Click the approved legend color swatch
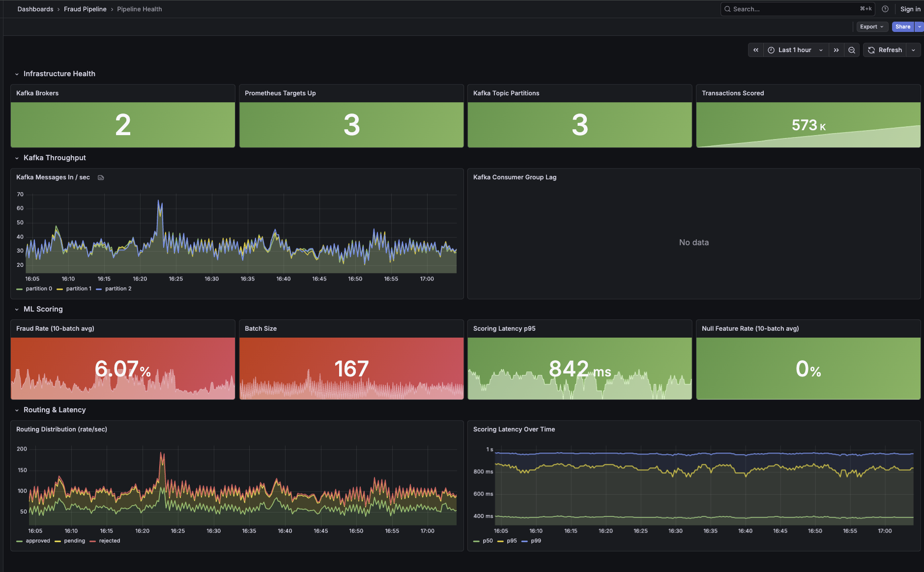The width and height of the screenshot is (924, 572). [x=20, y=541]
